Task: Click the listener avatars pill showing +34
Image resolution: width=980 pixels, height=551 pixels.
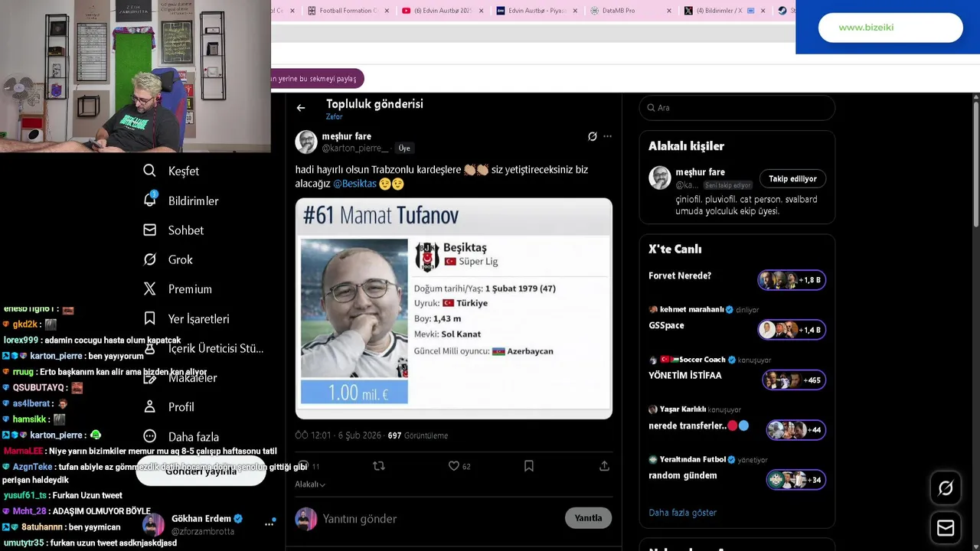Action: click(x=795, y=480)
